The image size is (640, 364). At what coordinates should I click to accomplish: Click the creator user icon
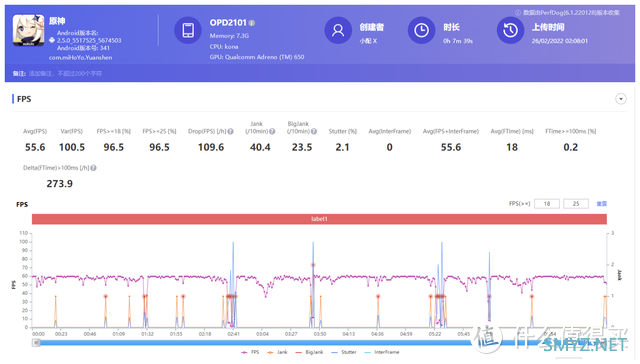338,30
